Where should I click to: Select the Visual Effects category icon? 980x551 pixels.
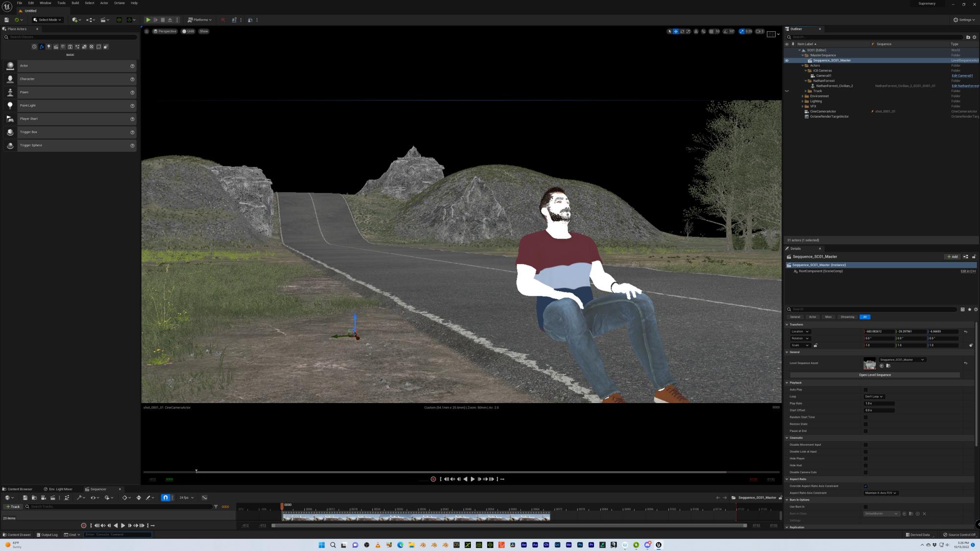point(77,47)
